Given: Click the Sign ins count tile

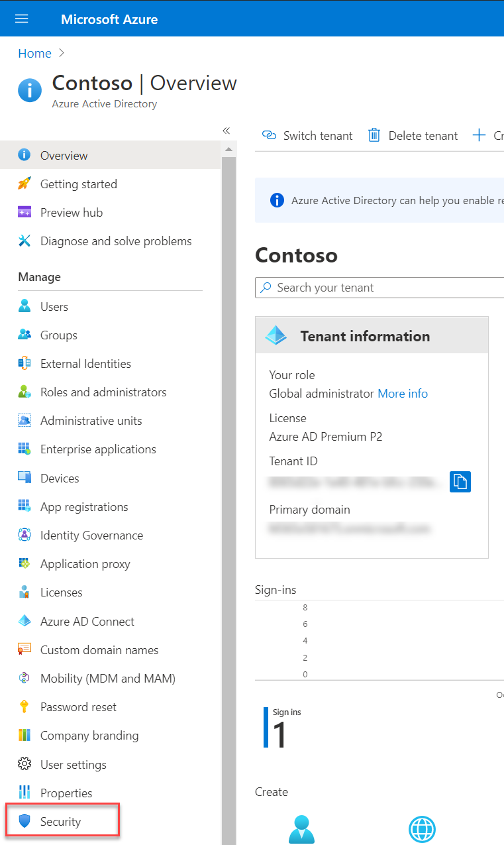Looking at the screenshot, I should tap(283, 726).
